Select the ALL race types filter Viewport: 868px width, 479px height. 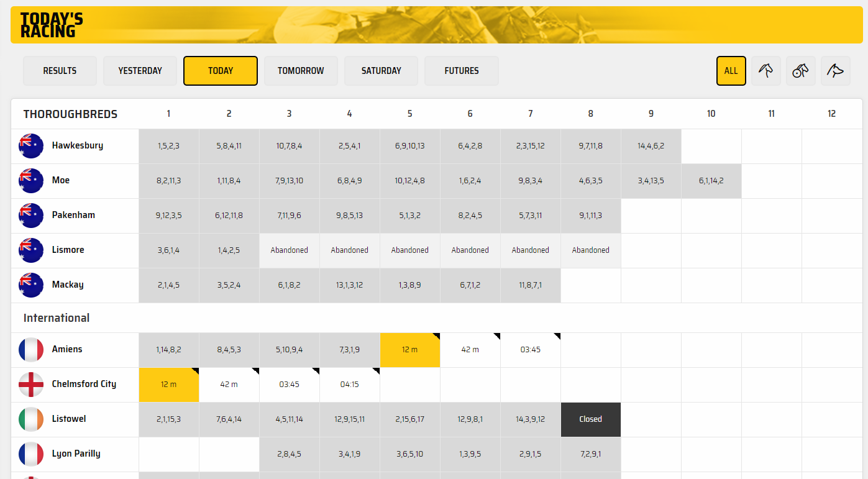click(731, 71)
